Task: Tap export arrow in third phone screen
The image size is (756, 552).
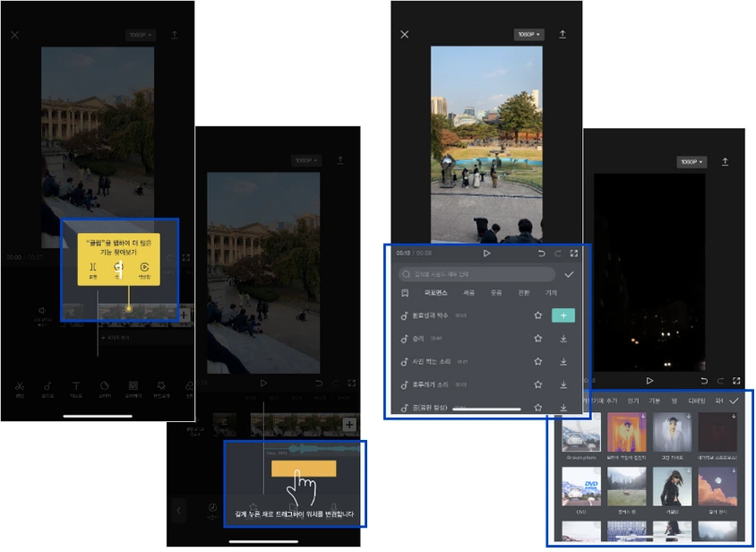Action: point(563,34)
